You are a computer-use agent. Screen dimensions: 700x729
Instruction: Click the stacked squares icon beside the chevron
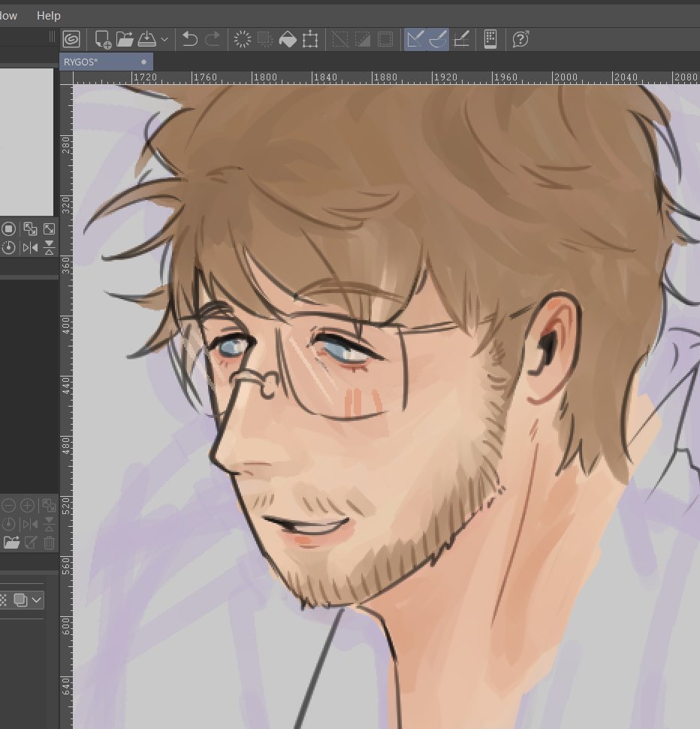[x=20, y=600]
